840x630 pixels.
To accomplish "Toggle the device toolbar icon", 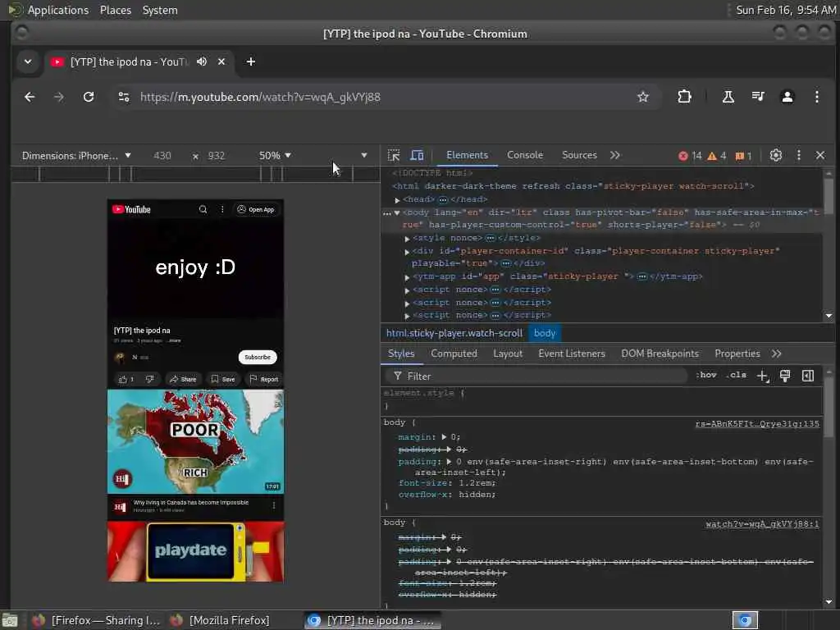I will 417,155.
